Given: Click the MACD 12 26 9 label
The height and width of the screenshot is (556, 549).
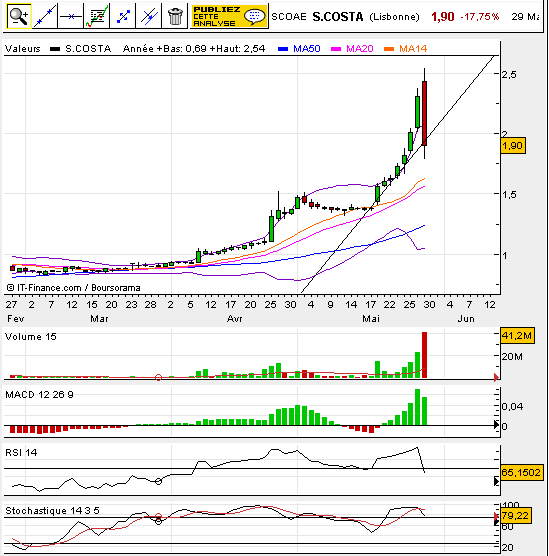Looking at the screenshot, I should (39, 395).
